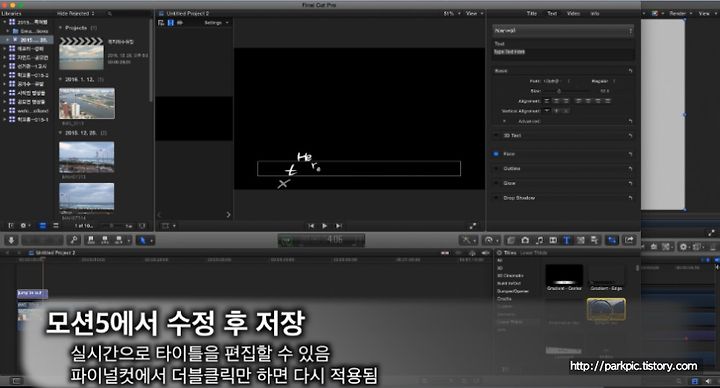Open the Photos browser camera icon
This screenshot has height=388, width=720.
point(525,240)
